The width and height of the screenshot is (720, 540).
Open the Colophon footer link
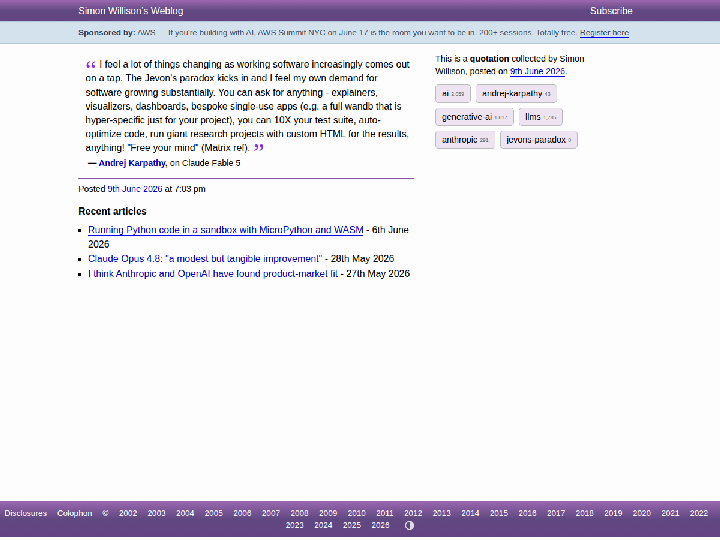tap(74, 513)
